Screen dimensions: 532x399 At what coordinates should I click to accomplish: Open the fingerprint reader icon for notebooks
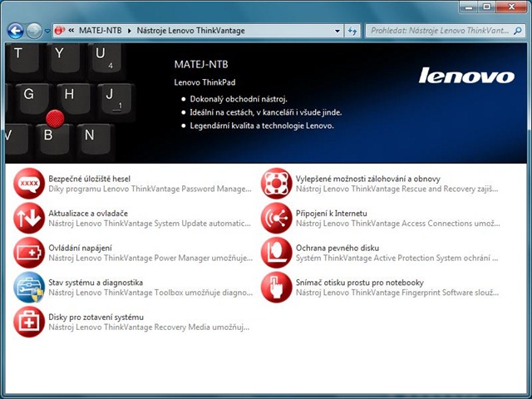tap(276, 288)
